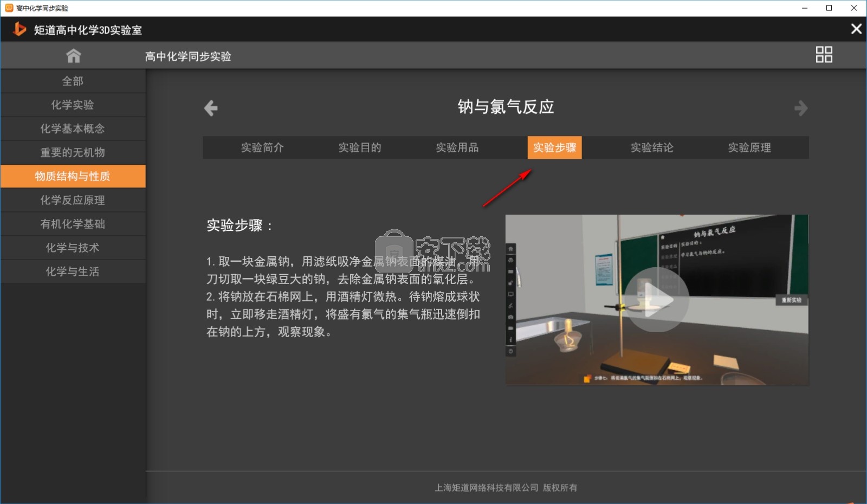Image resolution: width=867 pixels, height=504 pixels.
Task: Close the lab panel with white X
Action: [856, 29]
